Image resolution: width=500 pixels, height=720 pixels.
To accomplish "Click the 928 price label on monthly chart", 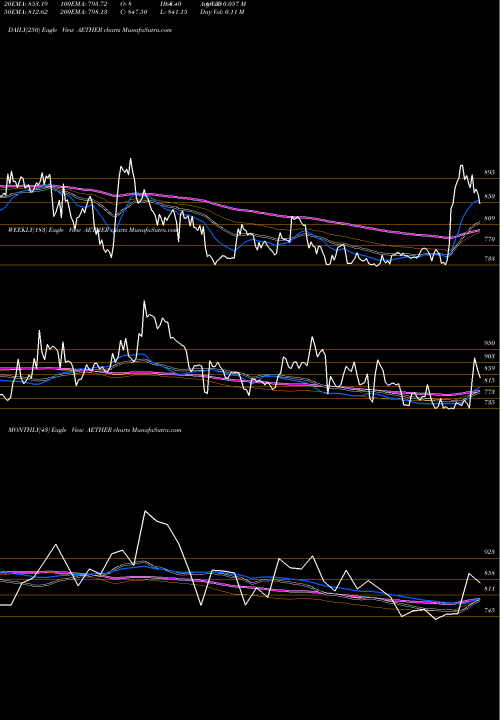I will click(x=489, y=552).
